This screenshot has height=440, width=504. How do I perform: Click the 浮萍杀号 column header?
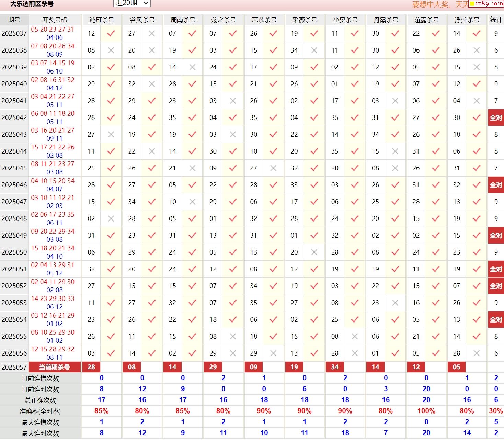point(467,20)
